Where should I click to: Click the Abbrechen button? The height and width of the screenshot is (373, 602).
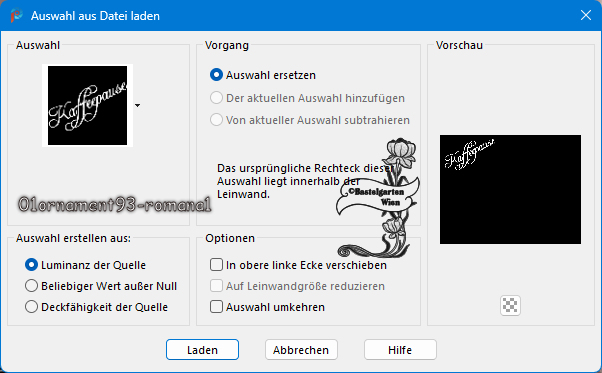pyautogui.click(x=301, y=350)
